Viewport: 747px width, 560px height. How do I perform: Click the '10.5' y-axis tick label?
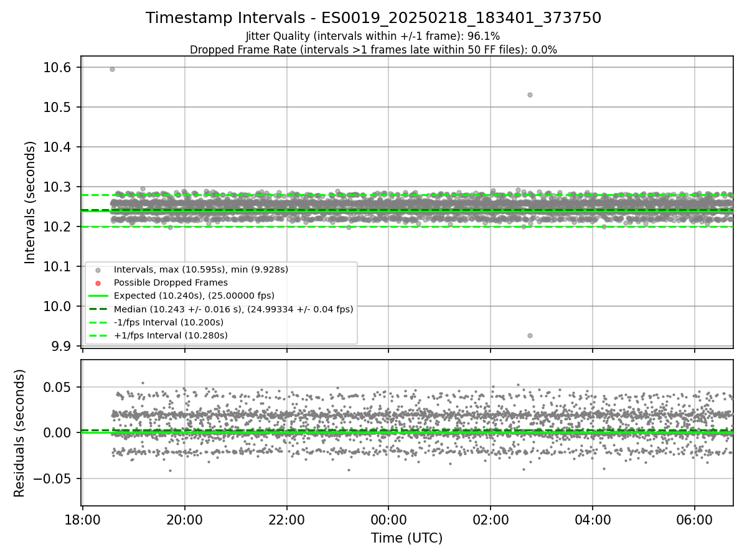(x=57, y=108)
